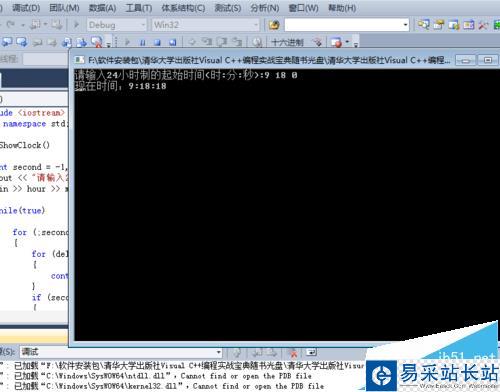Click the Show Next Statement icon
Image resolution: width=500 pixels, height=392 pixels.
tap(192, 42)
